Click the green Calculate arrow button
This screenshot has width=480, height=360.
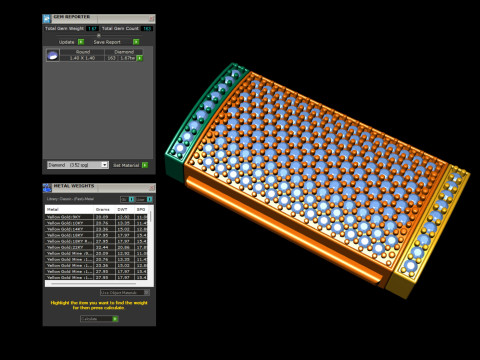click(115, 319)
